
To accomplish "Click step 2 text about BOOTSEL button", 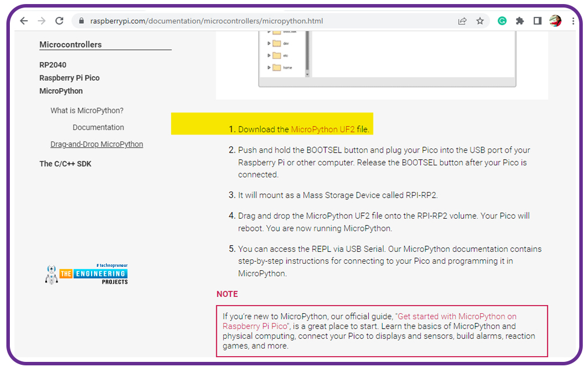I will pyautogui.click(x=384, y=162).
